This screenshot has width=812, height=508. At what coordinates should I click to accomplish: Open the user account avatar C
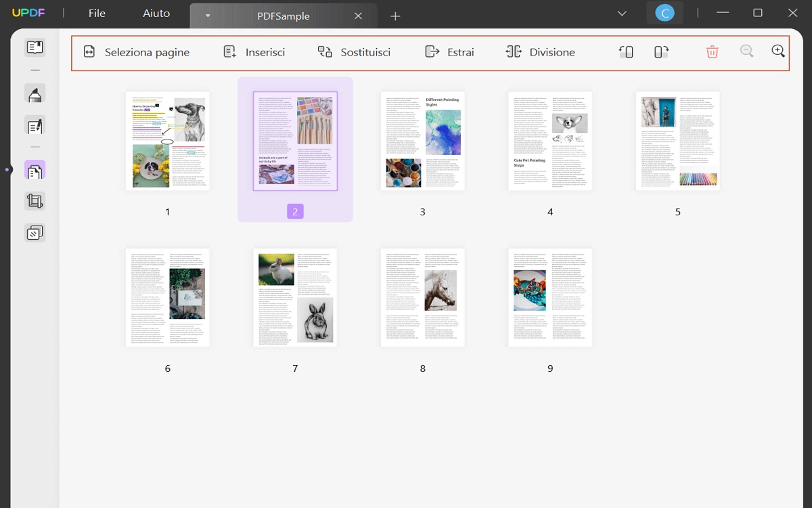pos(664,14)
